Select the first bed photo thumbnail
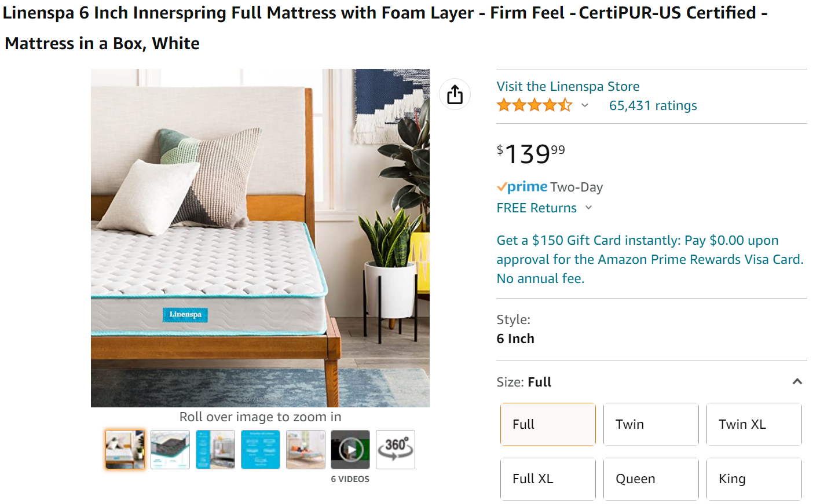The width and height of the screenshot is (820, 504). pyautogui.click(x=125, y=450)
